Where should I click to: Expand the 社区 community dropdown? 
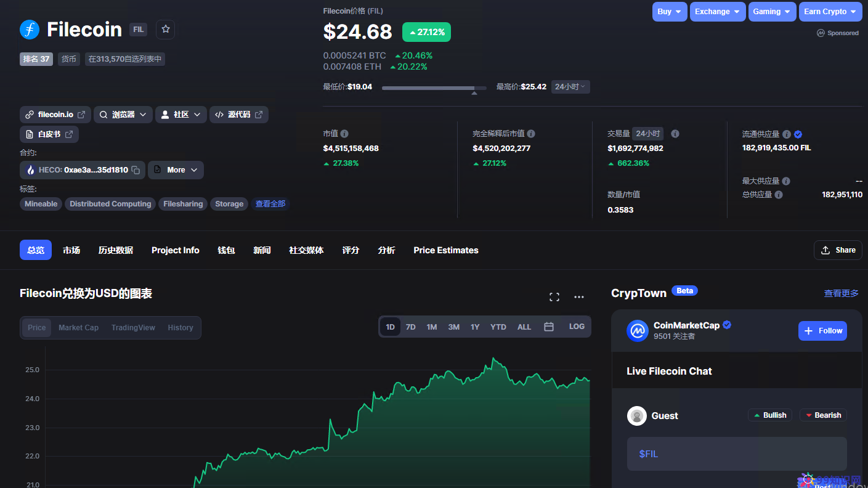point(181,115)
